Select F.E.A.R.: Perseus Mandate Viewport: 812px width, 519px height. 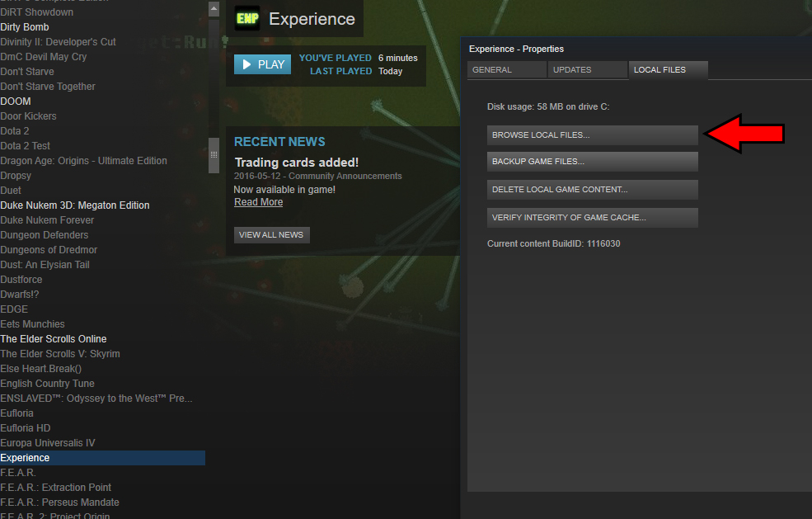59,502
